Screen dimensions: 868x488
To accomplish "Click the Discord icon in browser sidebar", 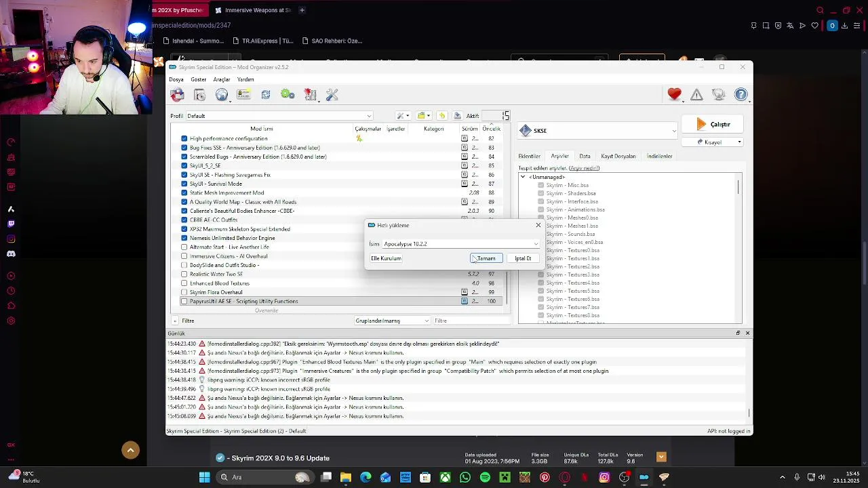I will (x=11, y=254).
